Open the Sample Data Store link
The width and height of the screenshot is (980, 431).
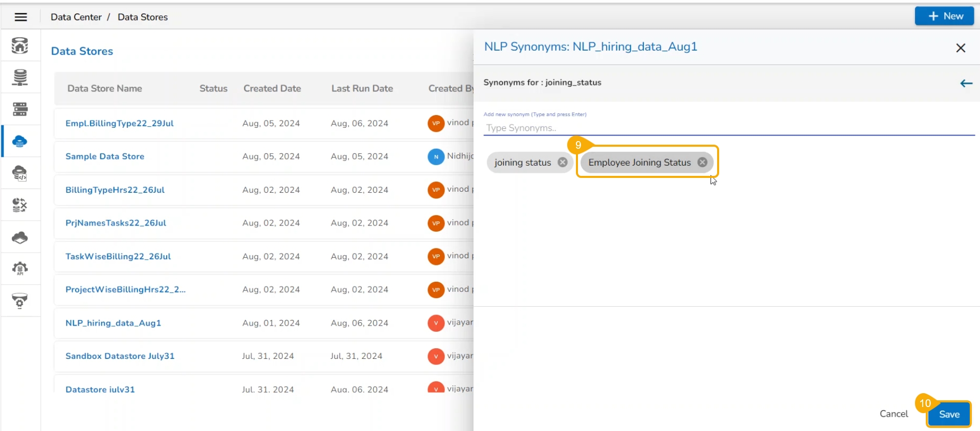point(105,156)
